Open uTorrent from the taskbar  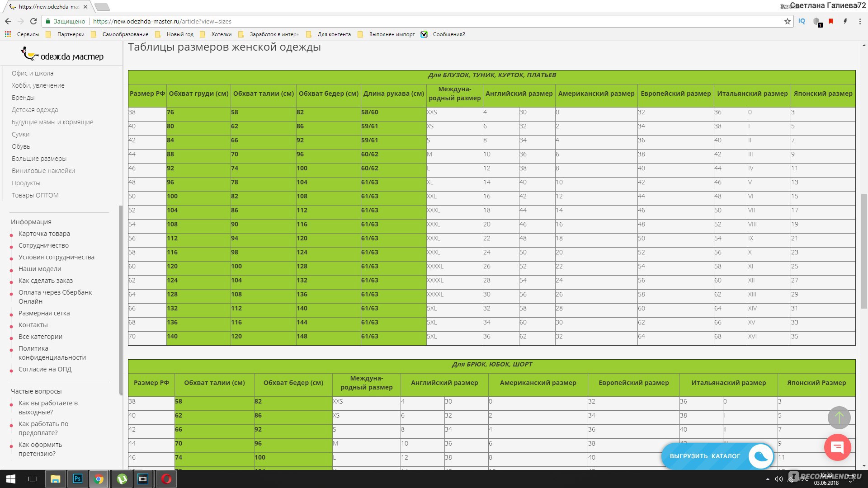point(122,479)
